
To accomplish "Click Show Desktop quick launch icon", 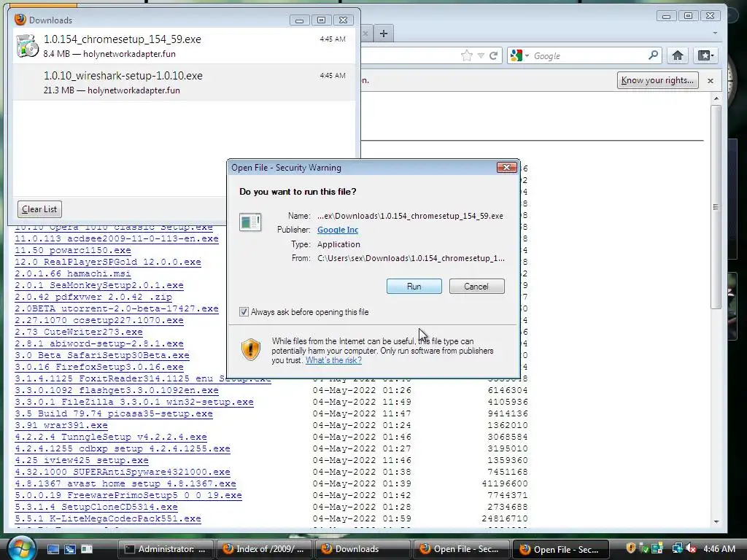I will pos(53,549).
